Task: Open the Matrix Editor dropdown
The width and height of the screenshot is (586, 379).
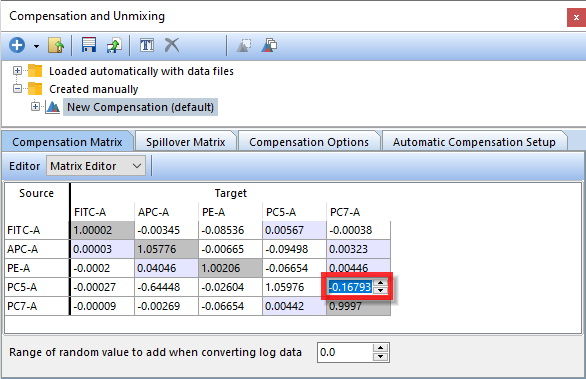Action: (96, 166)
